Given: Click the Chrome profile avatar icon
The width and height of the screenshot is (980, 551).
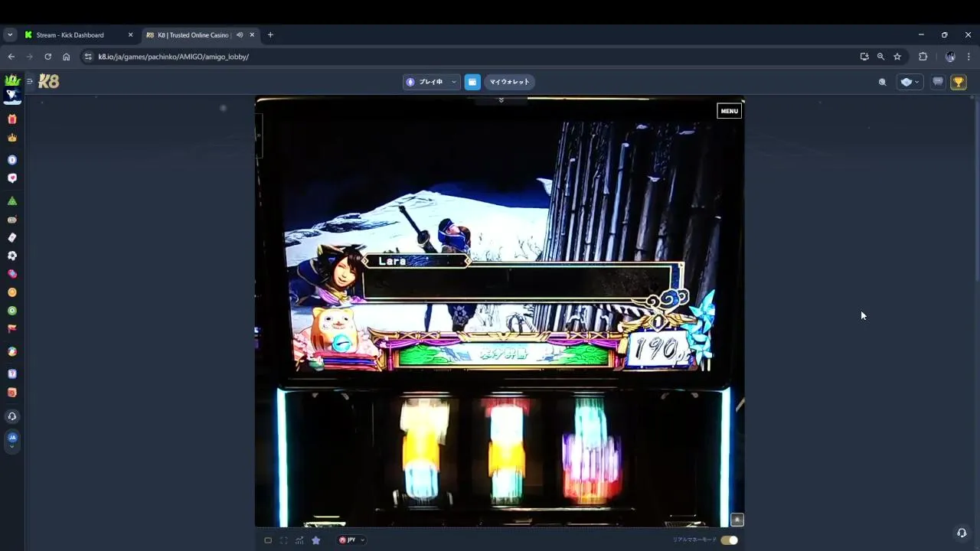Looking at the screenshot, I should click(950, 57).
